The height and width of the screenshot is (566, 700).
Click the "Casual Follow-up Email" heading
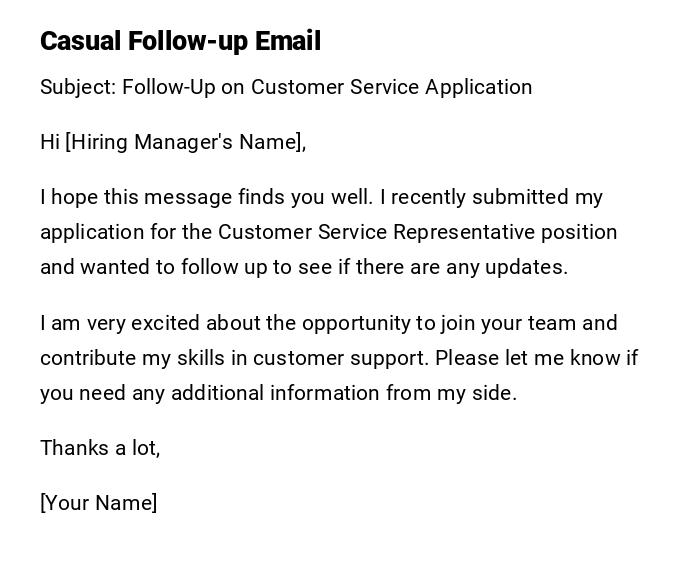point(180,41)
